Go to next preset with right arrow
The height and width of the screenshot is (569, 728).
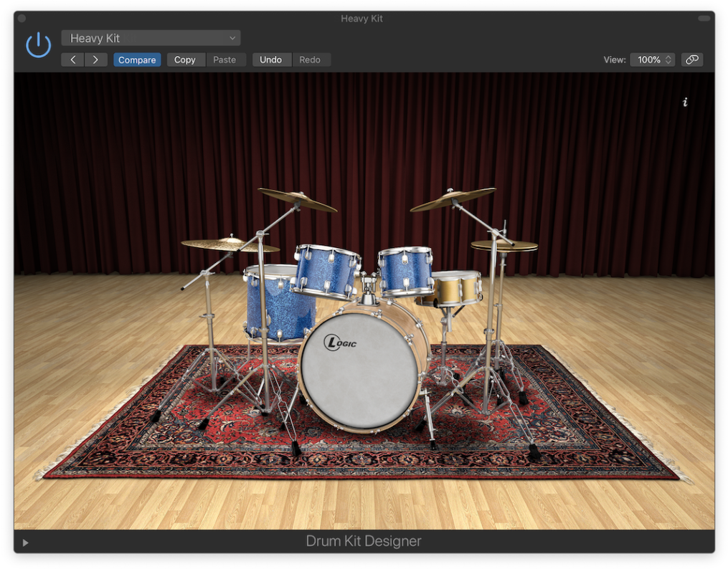coord(95,59)
